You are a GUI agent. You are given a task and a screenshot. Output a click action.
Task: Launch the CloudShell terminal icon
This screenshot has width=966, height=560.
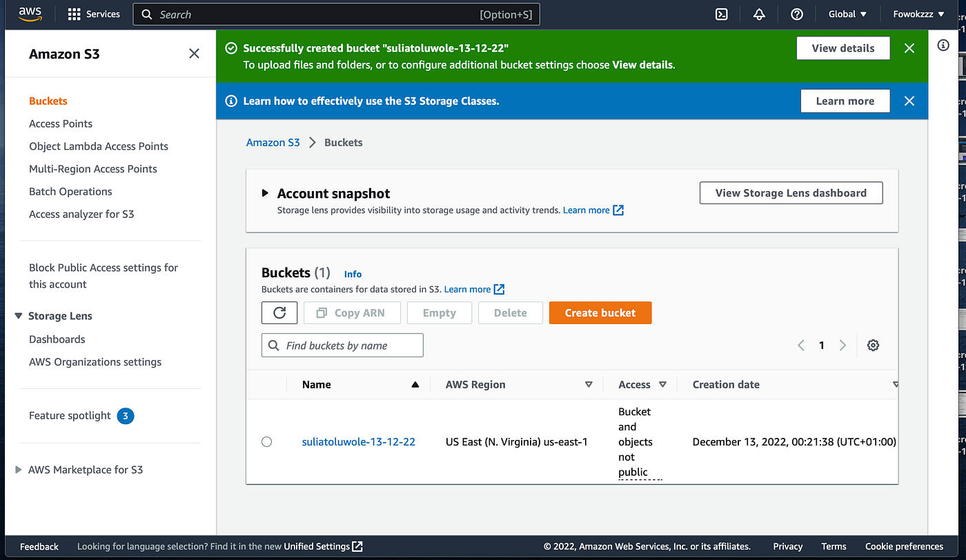722,14
